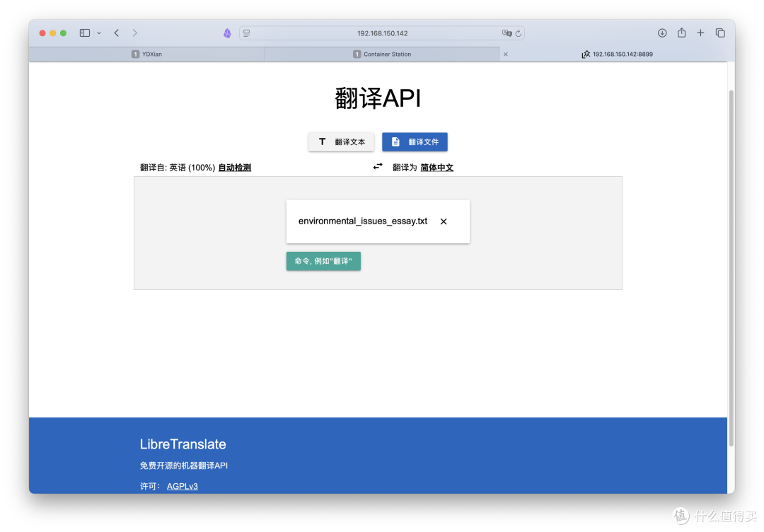Go forward with the forward arrow
The width and height of the screenshot is (764, 532).
coord(135,33)
